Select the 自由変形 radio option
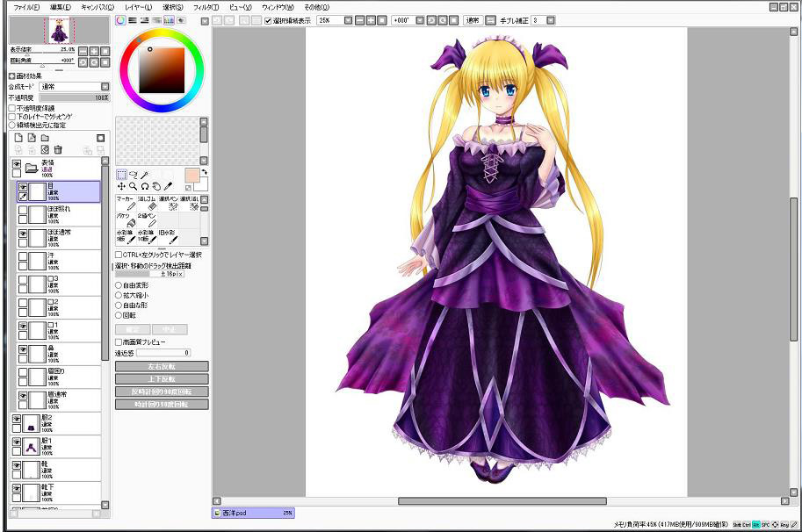The width and height of the screenshot is (802, 532). (x=119, y=285)
